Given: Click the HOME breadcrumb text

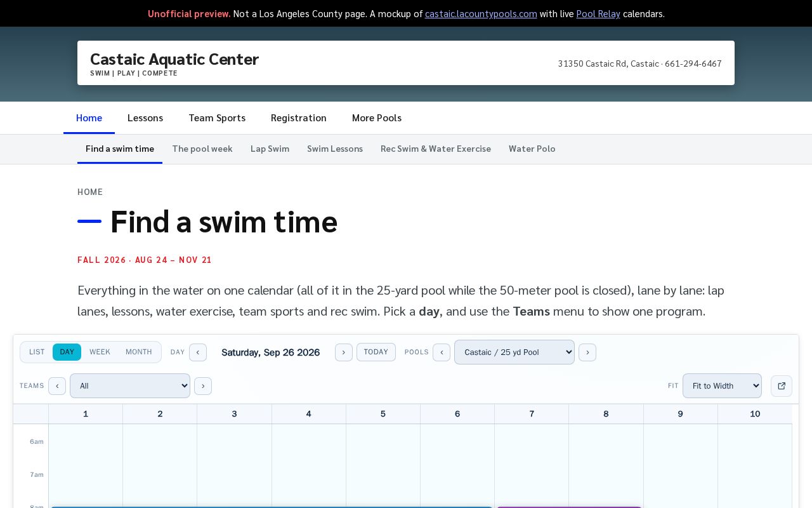Looking at the screenshot, I should pyautogui.click(x=90, y=192).
